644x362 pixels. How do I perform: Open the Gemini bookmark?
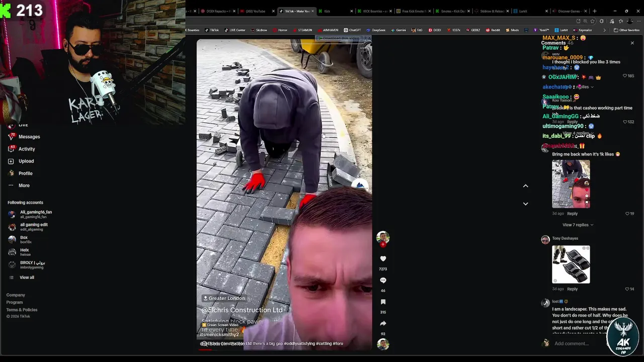[x=398, y=30]
